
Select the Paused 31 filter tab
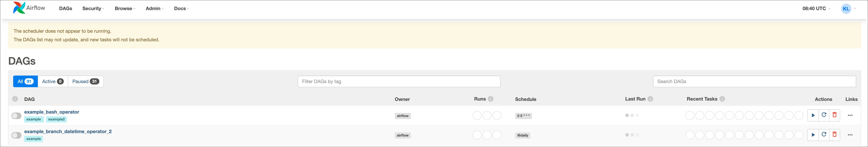point(86,81)
